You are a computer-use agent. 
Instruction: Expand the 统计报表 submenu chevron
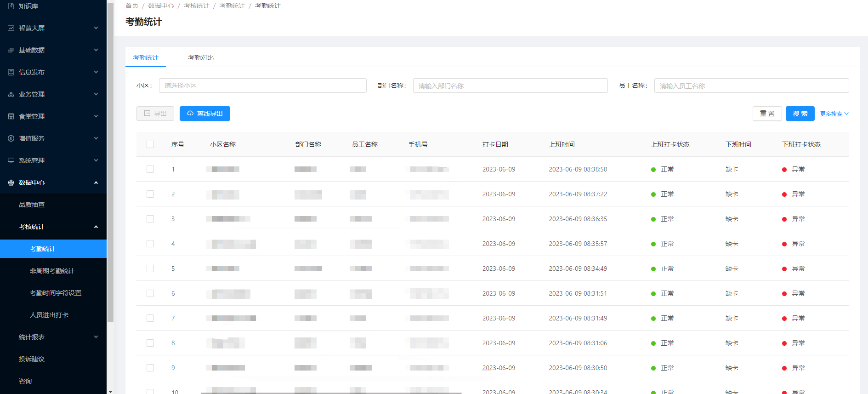click(x=96, y=337)
